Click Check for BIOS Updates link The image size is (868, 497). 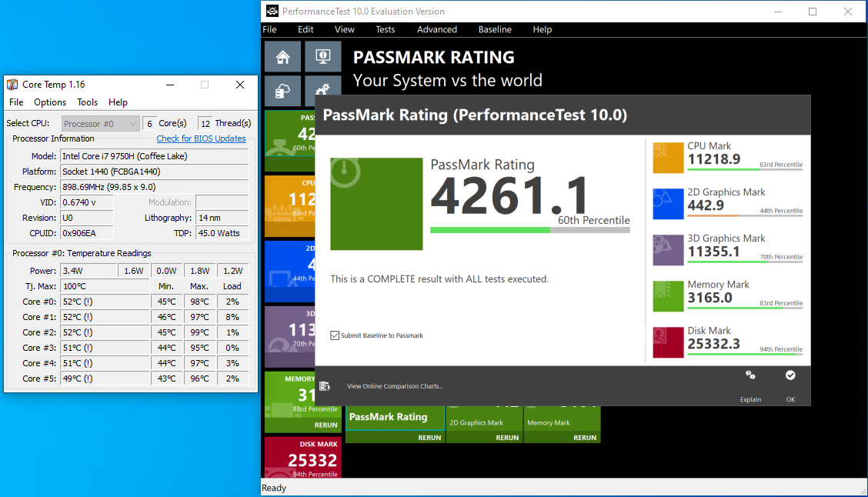(x=201, y=138)
